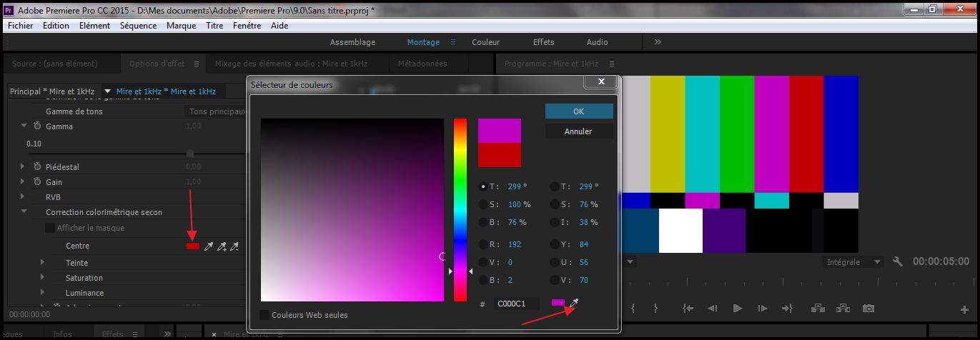980x340 pixels.
Task: Collapse the Correction colorimétrique secondaire section
Action: 24,212
